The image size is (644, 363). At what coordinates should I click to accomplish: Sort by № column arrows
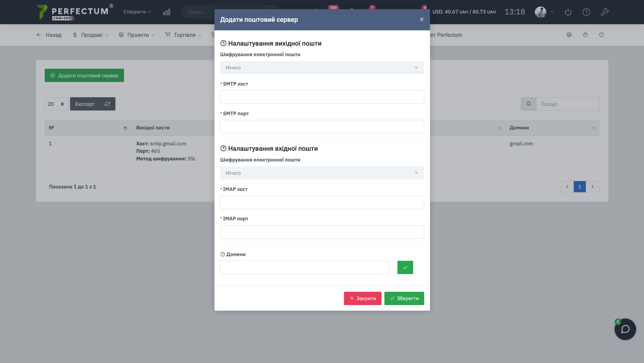point(126,128)
